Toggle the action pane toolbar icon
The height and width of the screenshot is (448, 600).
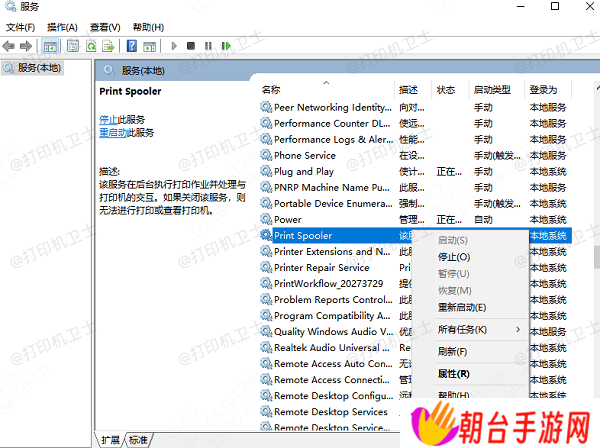pyautogui.click(x=150, y=46)
